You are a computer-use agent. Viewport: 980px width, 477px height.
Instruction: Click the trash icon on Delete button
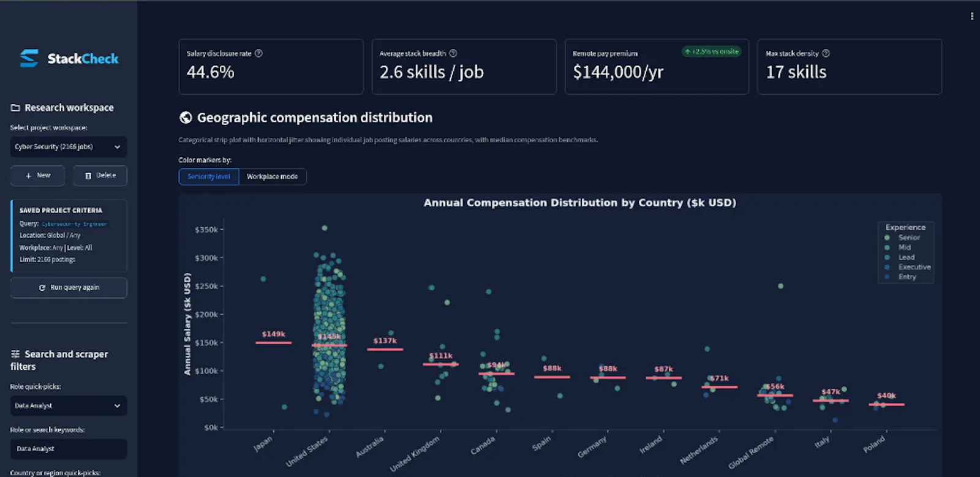pyautogui.click(x=88, y=176)
